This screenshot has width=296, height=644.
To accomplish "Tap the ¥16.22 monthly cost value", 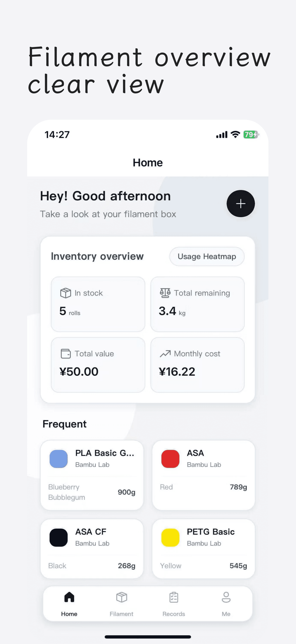I will [177, 371].
